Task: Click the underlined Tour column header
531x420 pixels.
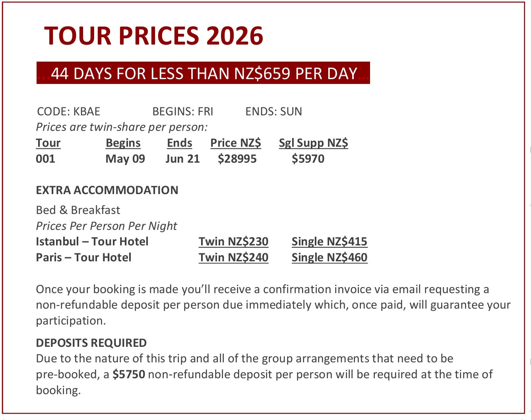Action: pos(48,143)
